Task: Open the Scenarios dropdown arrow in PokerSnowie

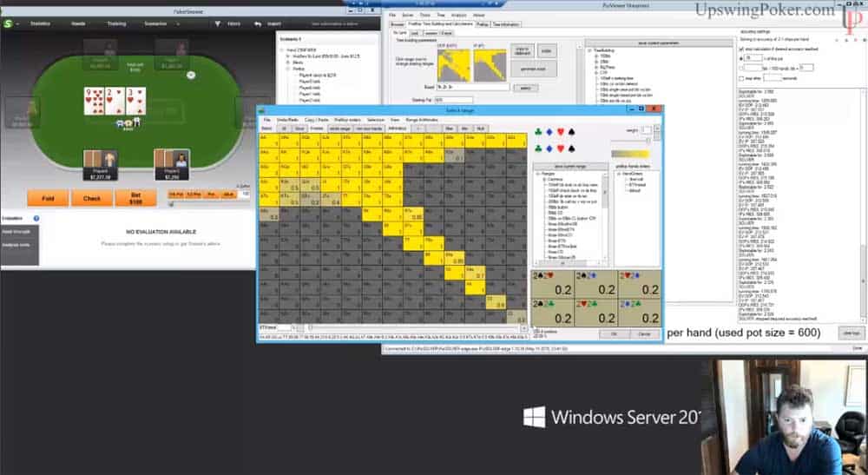Action: tap(178, 23)
